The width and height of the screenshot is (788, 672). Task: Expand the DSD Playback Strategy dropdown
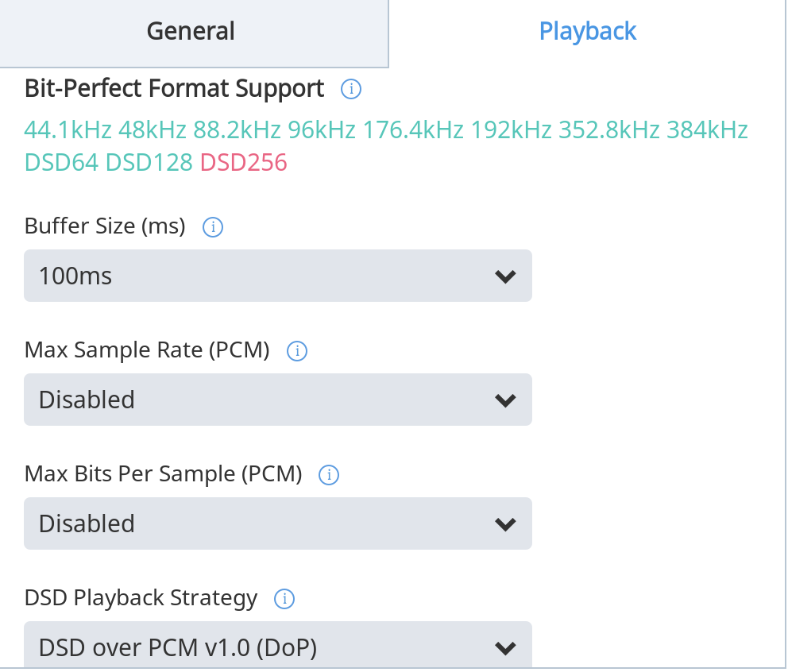pos(277,647)
